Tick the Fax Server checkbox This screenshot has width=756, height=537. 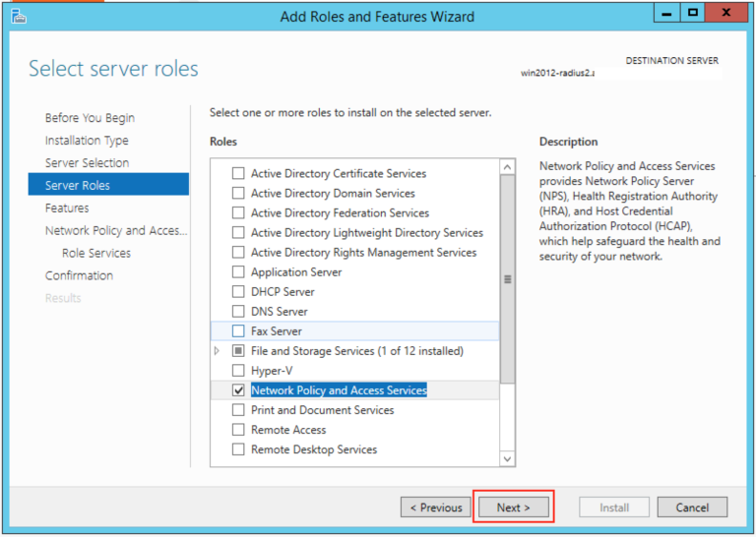(x=238, y=331)
